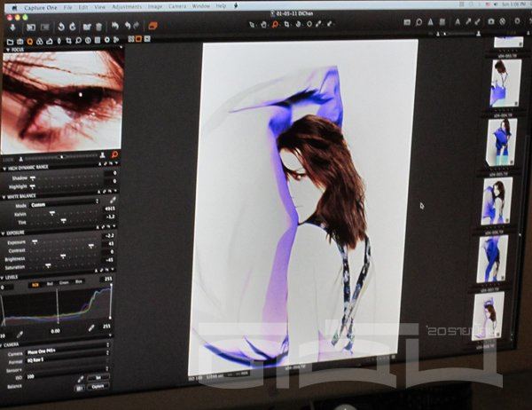This screenshot has width=532, height=410.
Task: Click the orange focus loupe icon below preview
Action: click(114, 155)
